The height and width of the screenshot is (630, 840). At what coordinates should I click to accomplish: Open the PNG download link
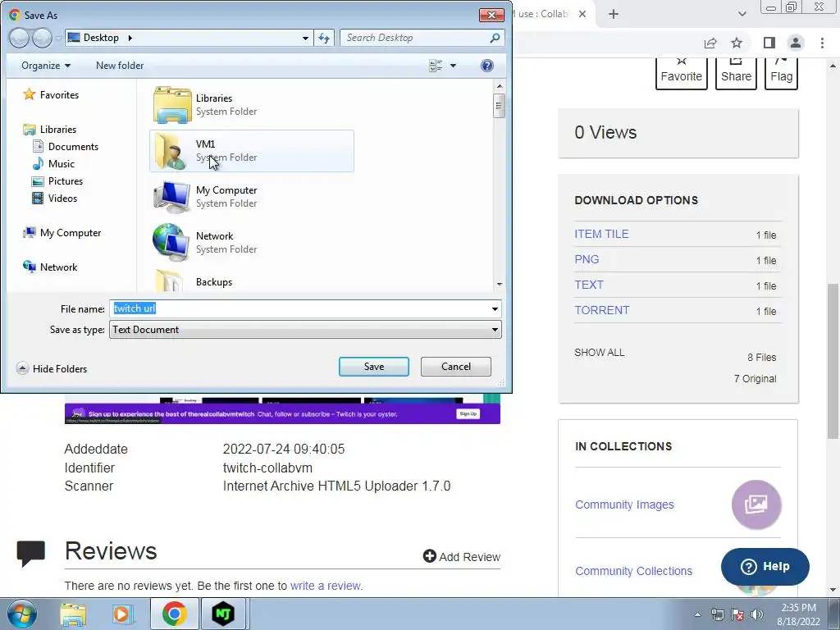click(587, 259)
